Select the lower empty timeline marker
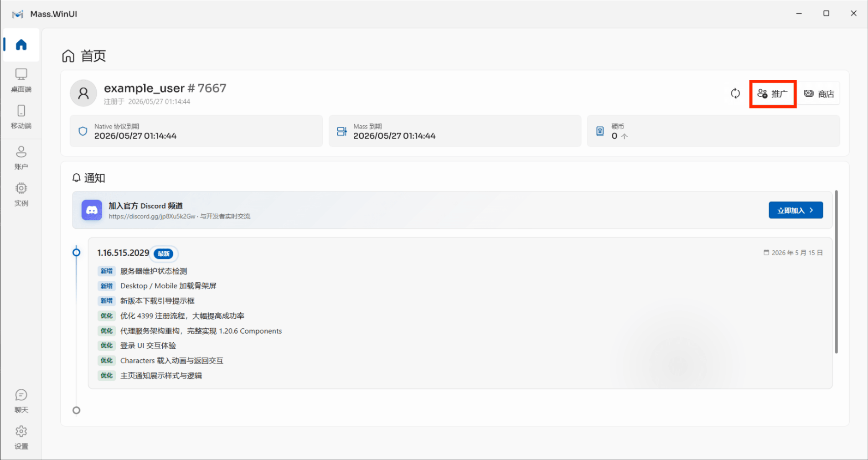868x460 pixels. click(77, 410)
